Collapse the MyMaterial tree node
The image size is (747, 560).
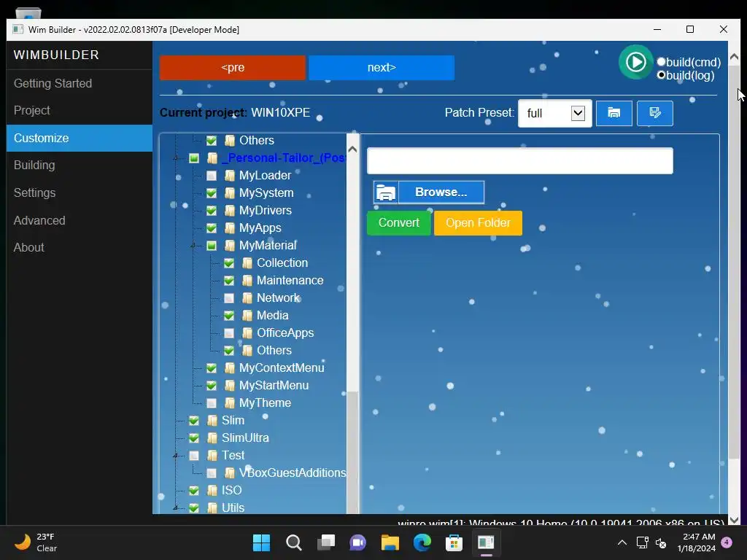pyautogui.click(x=193, y=246)
